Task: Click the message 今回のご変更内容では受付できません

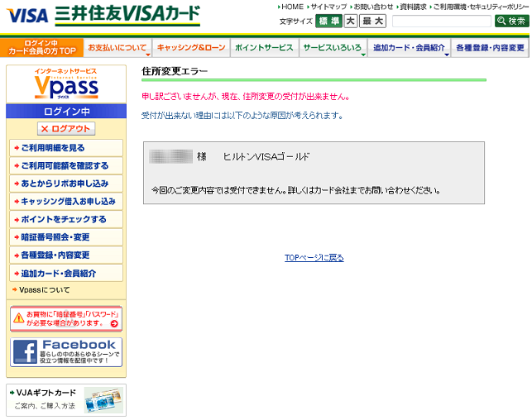Action: pos(296,190)
